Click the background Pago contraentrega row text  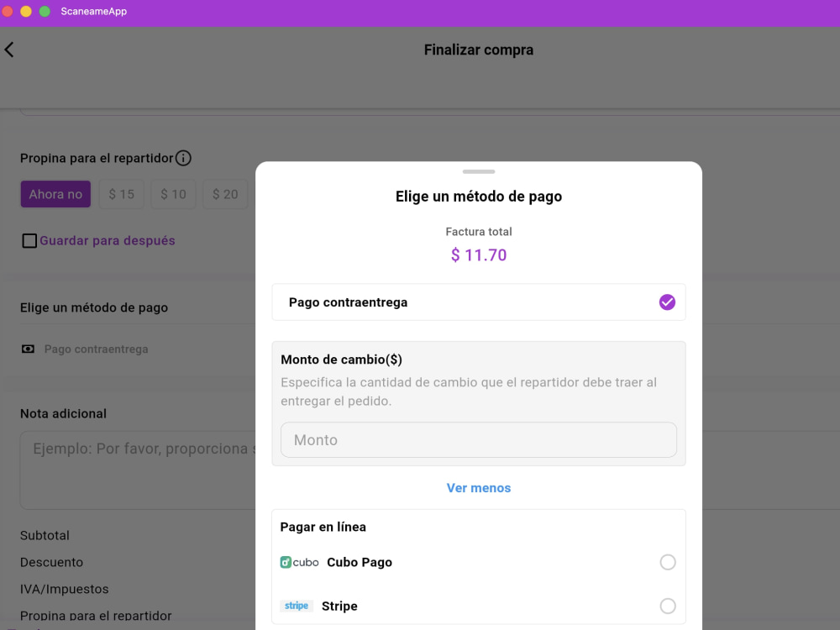tap(96, 349)
